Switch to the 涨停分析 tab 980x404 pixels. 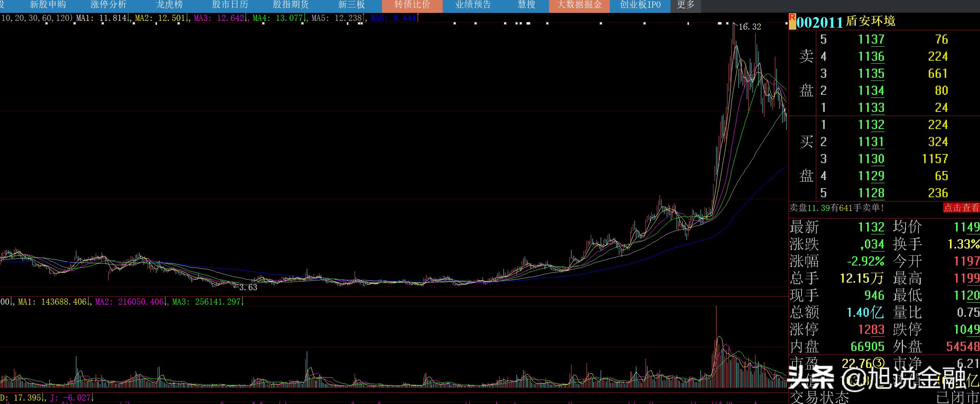coord(109,5)
